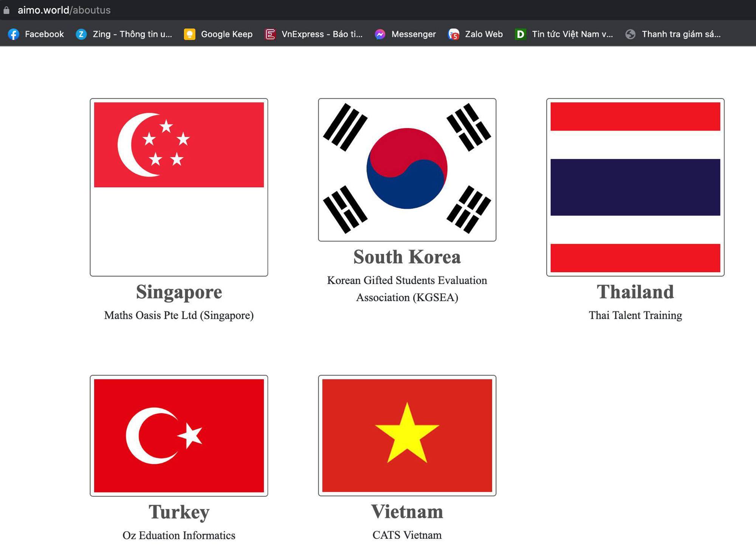Image resolution: width=756 pixels, height=558 pixels.
Task: Click the Google Keep bookmark icon
Action: click(189, 34)
